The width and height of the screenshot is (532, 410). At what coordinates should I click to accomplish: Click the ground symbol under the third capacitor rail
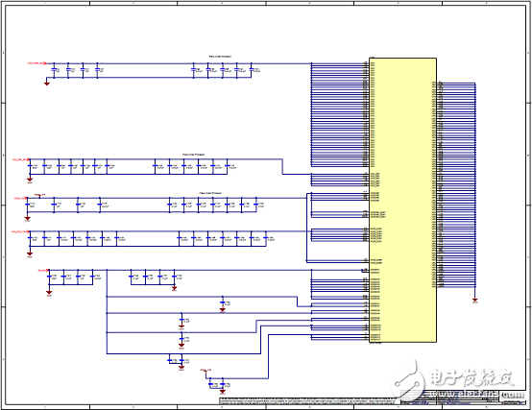pos(28,218)
